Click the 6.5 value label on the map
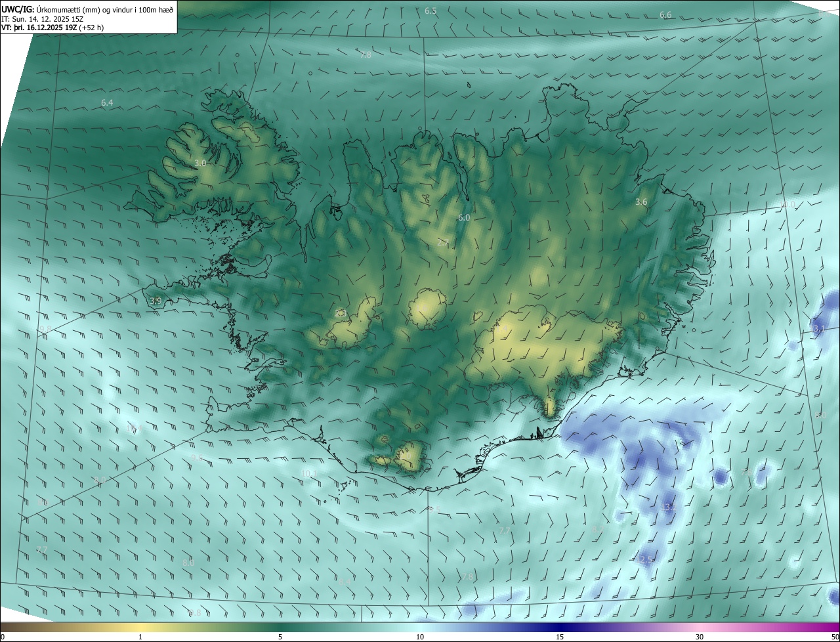This screenshot has width=840, height=642. click(430, 11)
